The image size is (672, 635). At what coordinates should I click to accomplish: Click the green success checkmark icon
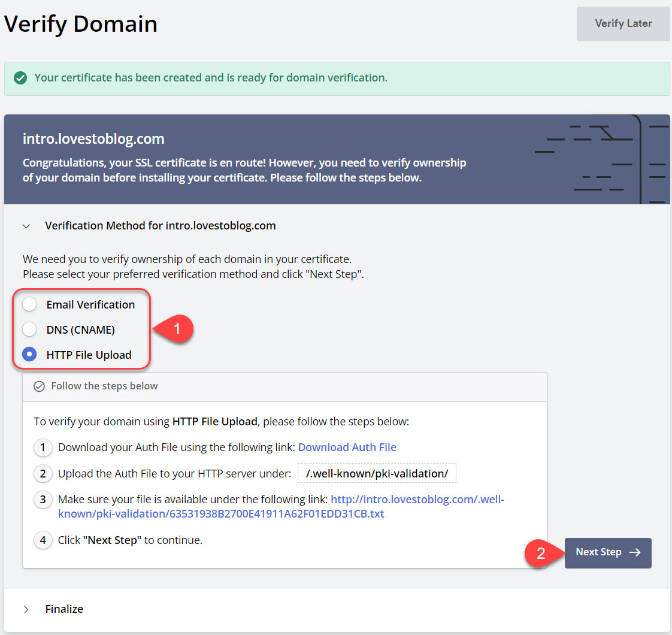point(20,78)
